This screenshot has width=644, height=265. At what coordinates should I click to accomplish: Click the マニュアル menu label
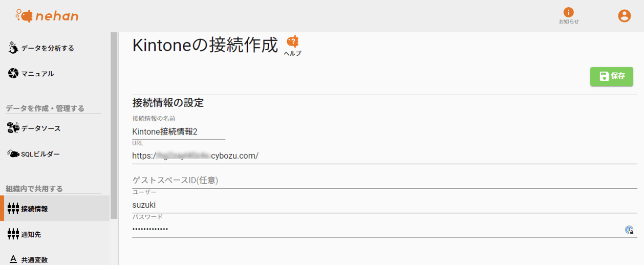[37, 74]
